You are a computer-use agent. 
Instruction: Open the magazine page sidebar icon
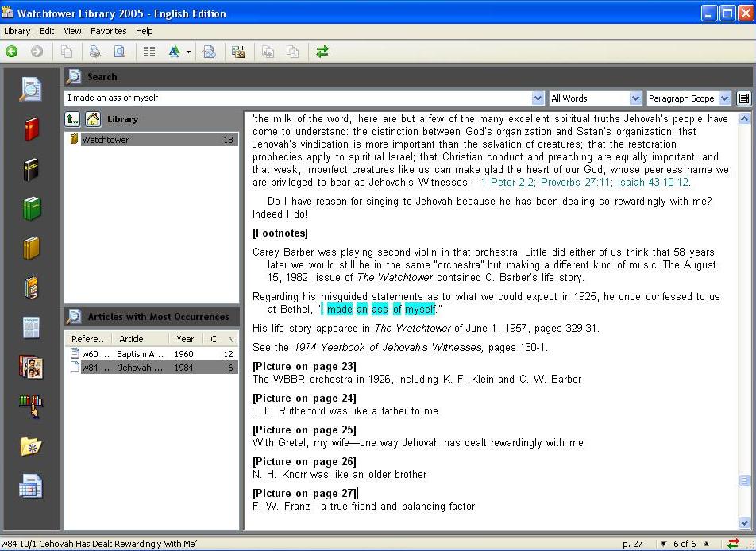coord(31,327)
